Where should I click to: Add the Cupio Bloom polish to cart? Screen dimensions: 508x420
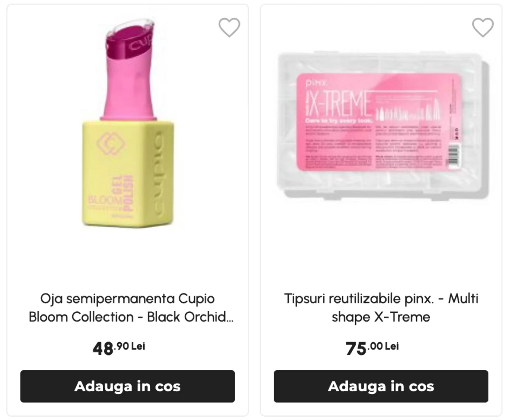tap(127, 386)
